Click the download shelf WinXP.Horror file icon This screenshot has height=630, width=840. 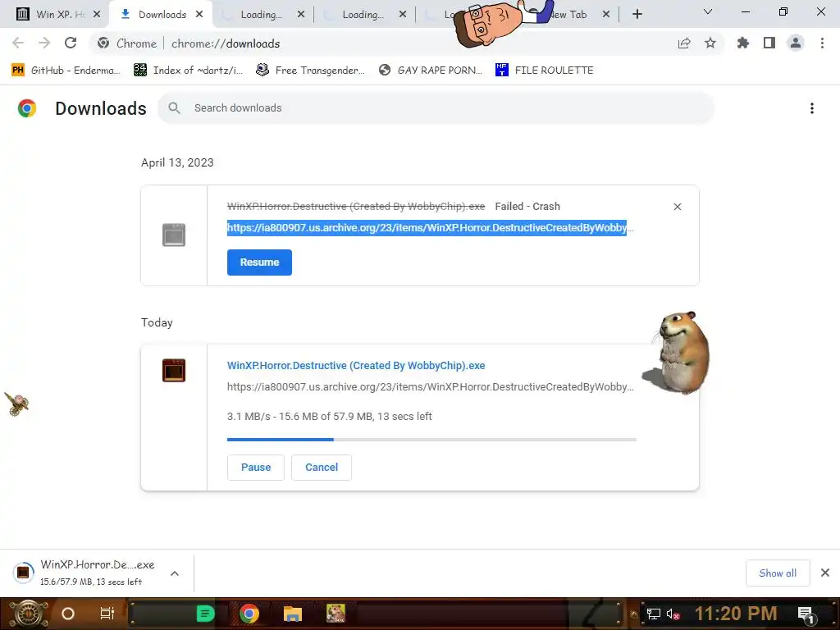coord(23,572)
